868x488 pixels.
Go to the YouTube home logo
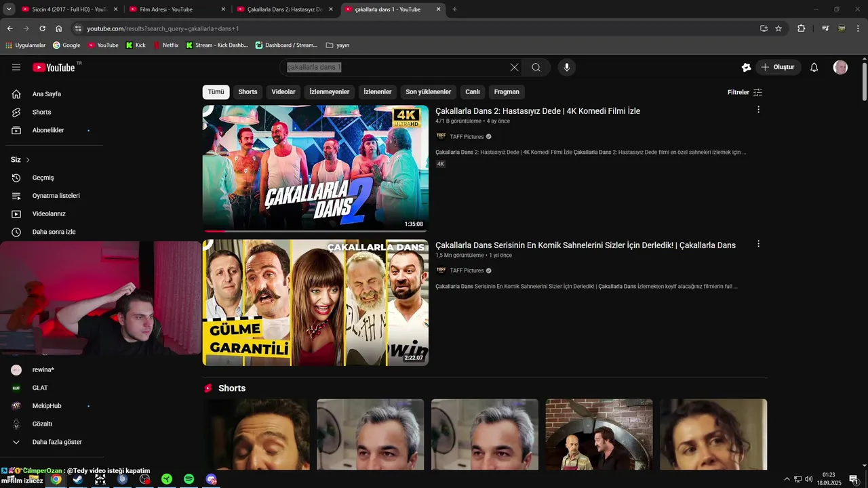click(x=54, y=67)
